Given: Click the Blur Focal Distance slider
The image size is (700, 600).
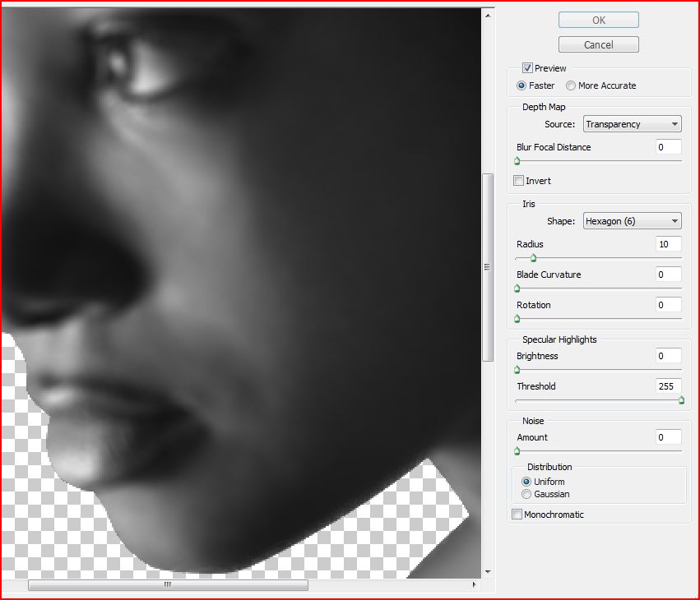Looking at the screenshot, I should coord(517,161).
